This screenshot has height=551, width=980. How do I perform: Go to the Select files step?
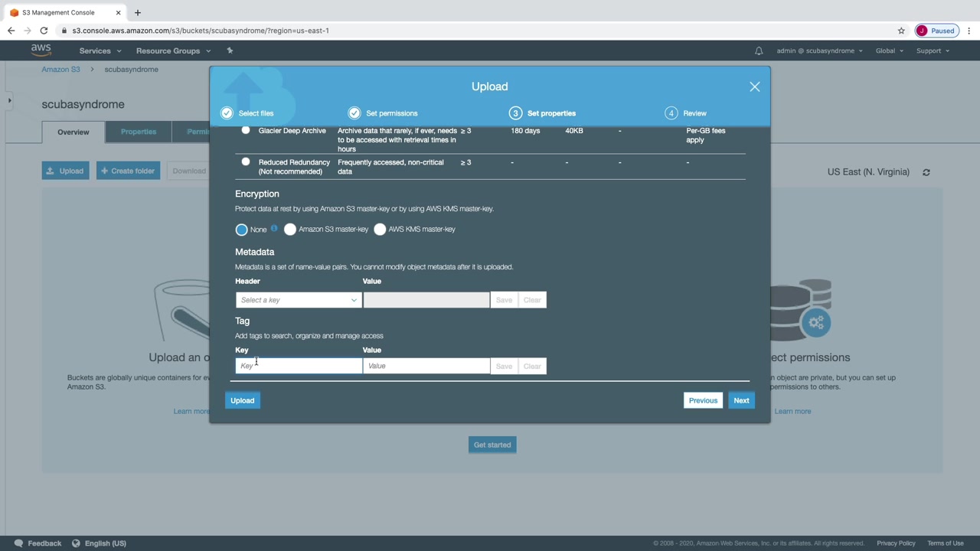(x=256, y=113)
